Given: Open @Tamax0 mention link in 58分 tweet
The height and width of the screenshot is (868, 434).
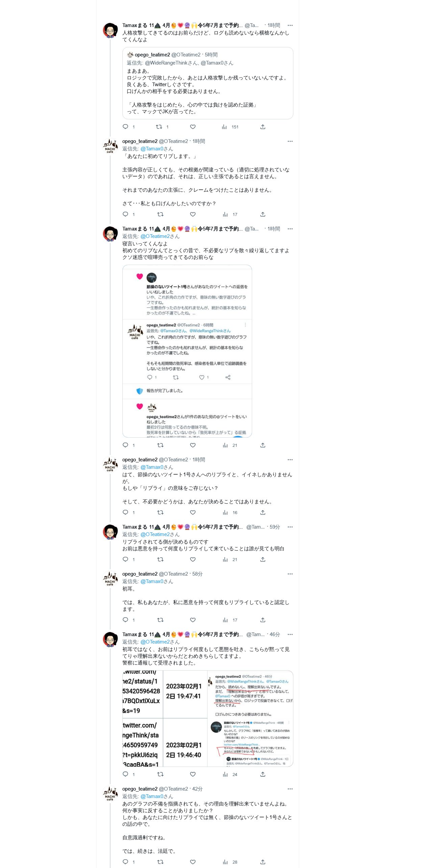Looking at the screenshot, I should tap(152, 581).
